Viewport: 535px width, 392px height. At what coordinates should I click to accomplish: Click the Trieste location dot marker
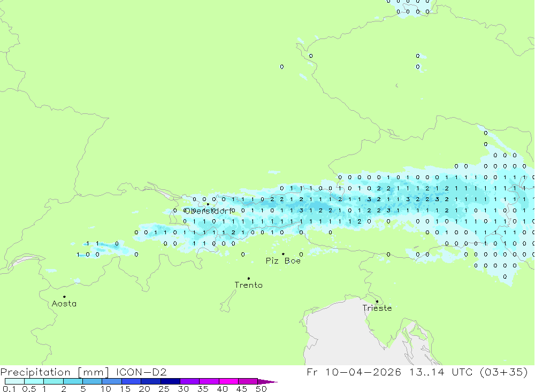[377, 301]
